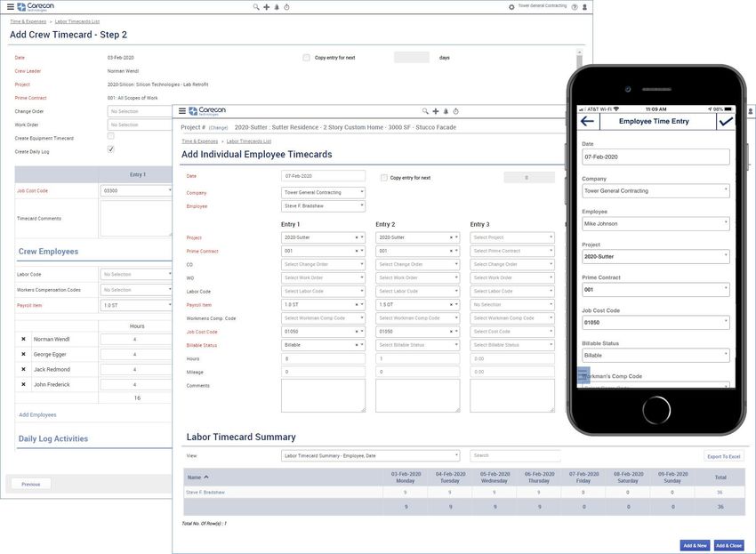Viewport: 756px width, 554px height.
Task: Enable Create Equipment Timecard checkbox
Action: [x=111, y=136]
